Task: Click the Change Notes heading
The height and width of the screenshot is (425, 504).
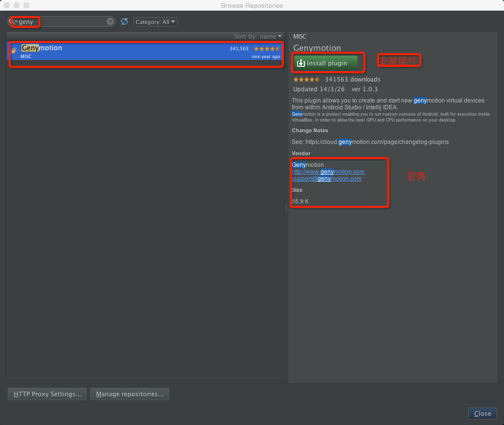Action: point(310,130)
